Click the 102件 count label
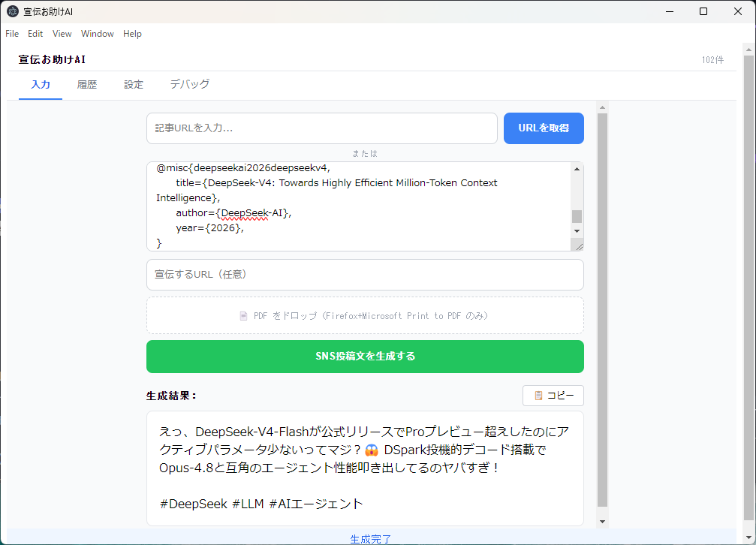This screenshot has height=545, width=756. point(712,60)
